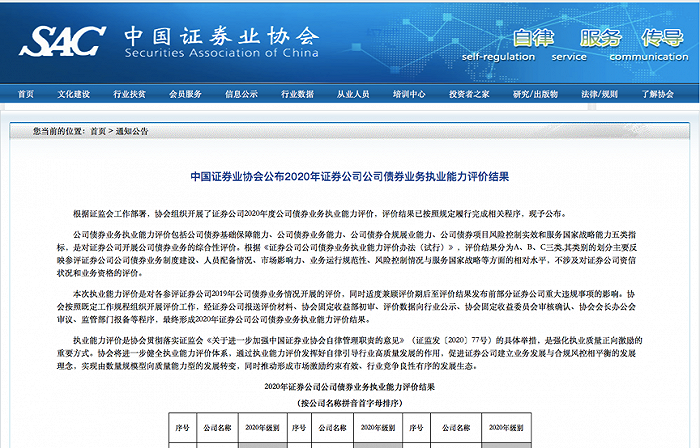This screenshot has height=448, width=700.
Task: Click the Securities Association of China subtitle
Action: pos(221,53)
